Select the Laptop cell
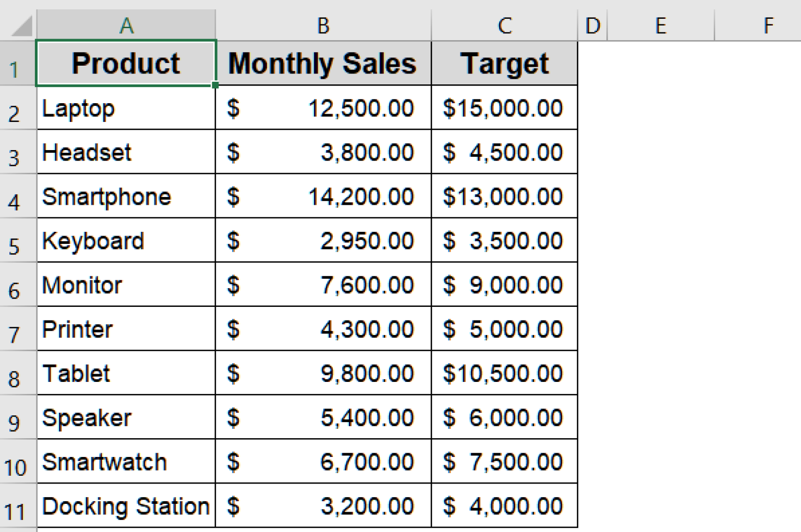Image resolution: width=801 pixels, height=532 pixels. 125,108
